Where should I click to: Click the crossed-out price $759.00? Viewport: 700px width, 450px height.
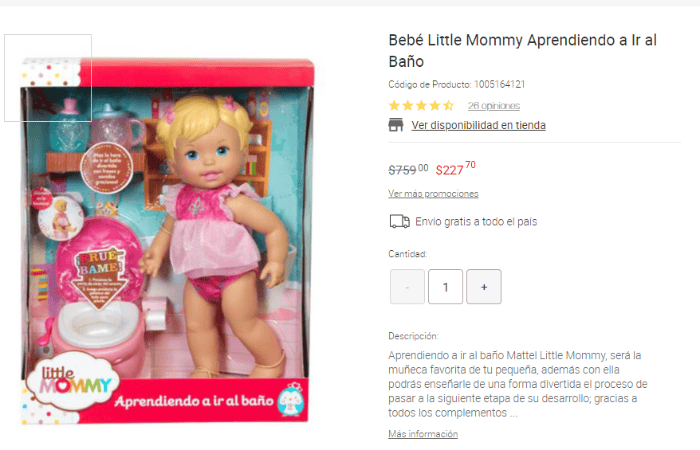pos(408,170)
